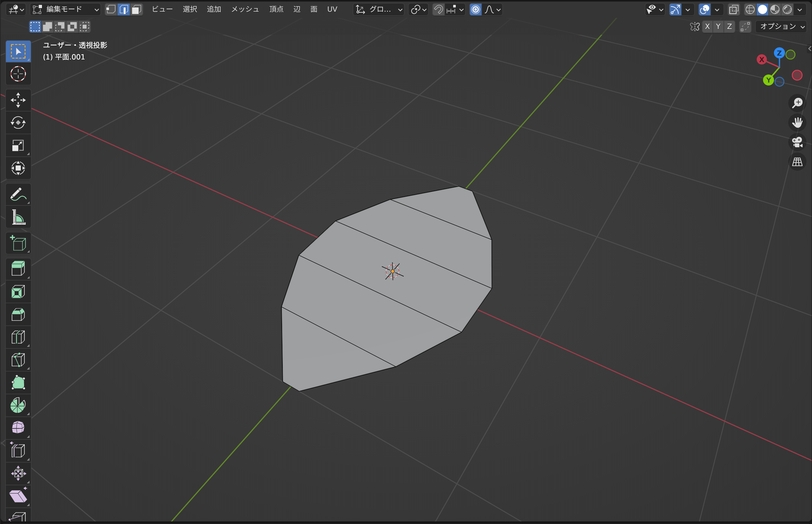
Task: Open the pivot point dropdown
Action: (418, 9)
